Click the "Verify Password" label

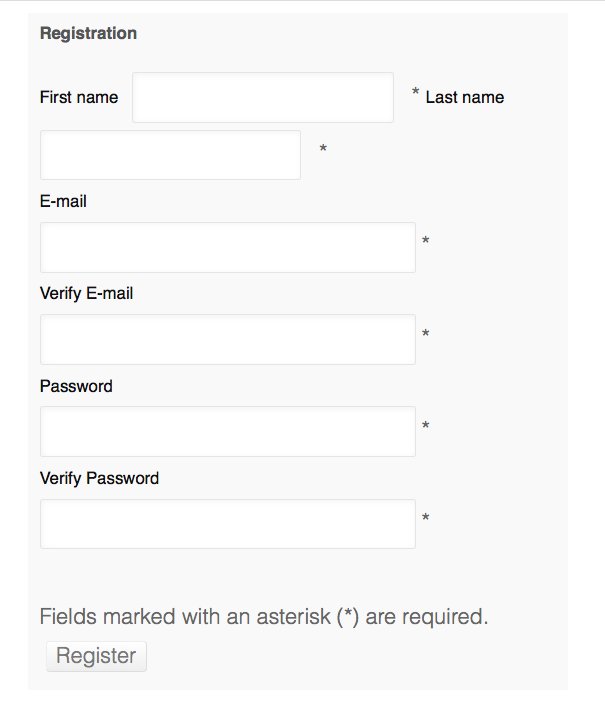[x=99, y=478]
